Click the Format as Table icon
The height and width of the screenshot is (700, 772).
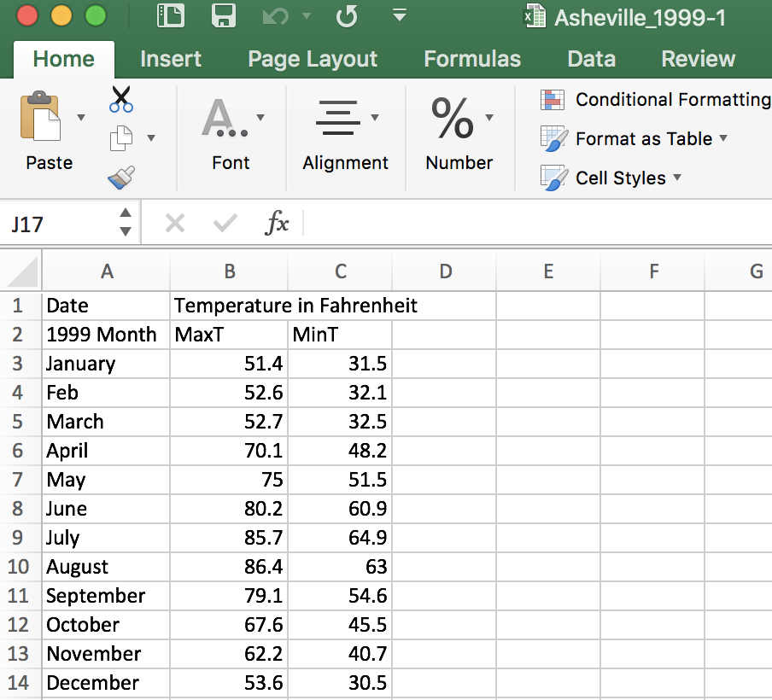pos(553,138)
